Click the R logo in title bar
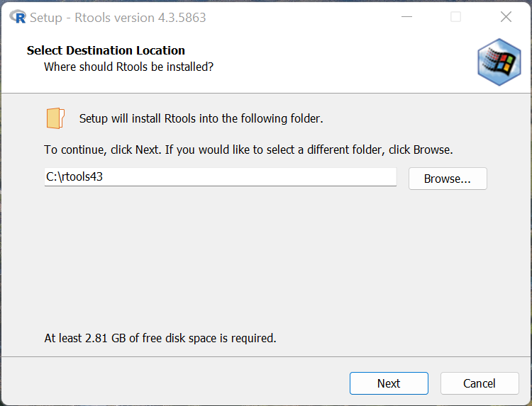Image resolution: width=532 pixels, height=406 pixels. pos(18,17)
